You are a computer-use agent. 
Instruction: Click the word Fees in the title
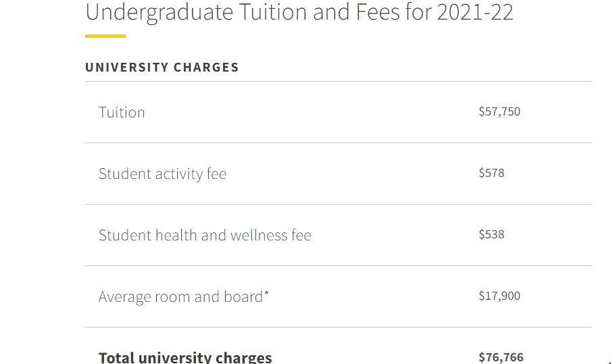(377, 11)
